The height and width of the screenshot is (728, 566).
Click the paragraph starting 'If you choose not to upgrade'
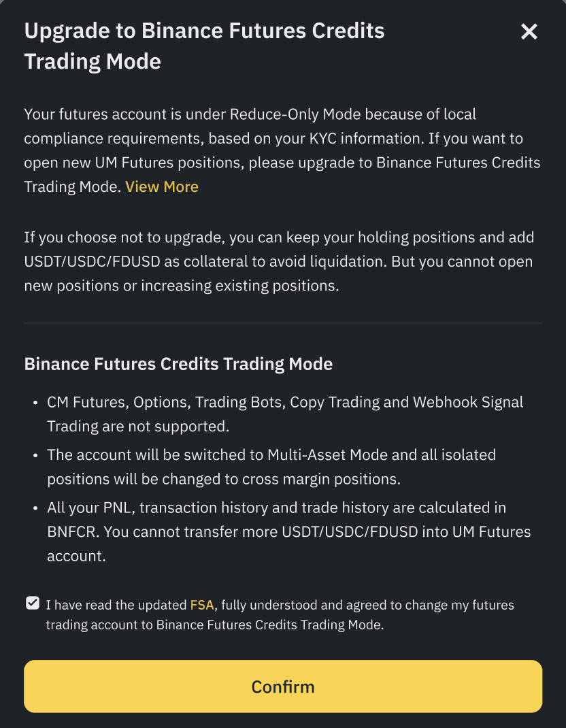(279, 261)
